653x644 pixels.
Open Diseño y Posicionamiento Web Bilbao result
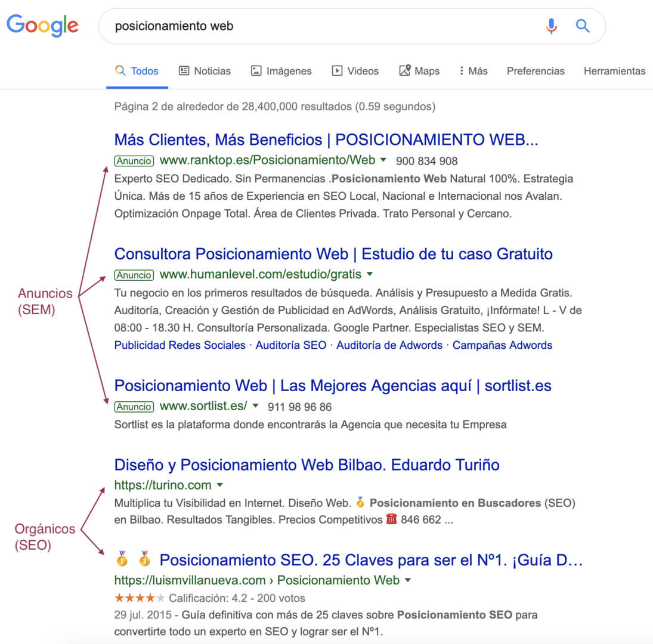[307, 465]
